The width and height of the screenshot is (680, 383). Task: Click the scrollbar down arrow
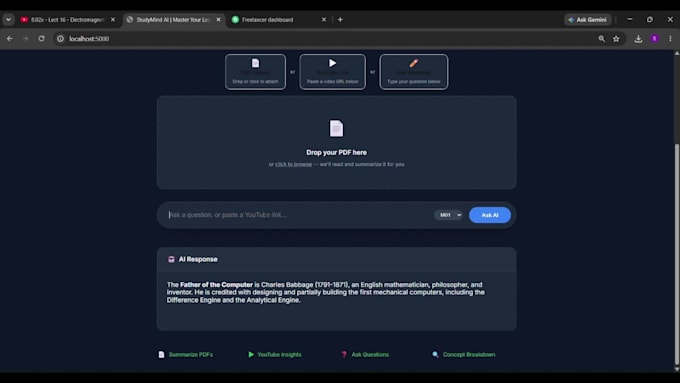pyautogui.click(x=677, y=369)
